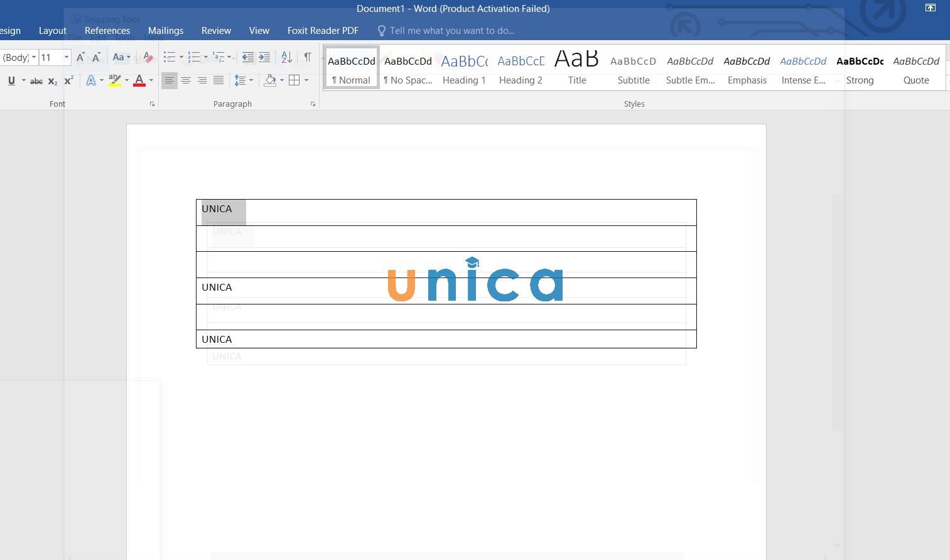Open the Layout ribbon tab
The width and height of the screenshot is (950, 560).
click(x=53, y=31)
